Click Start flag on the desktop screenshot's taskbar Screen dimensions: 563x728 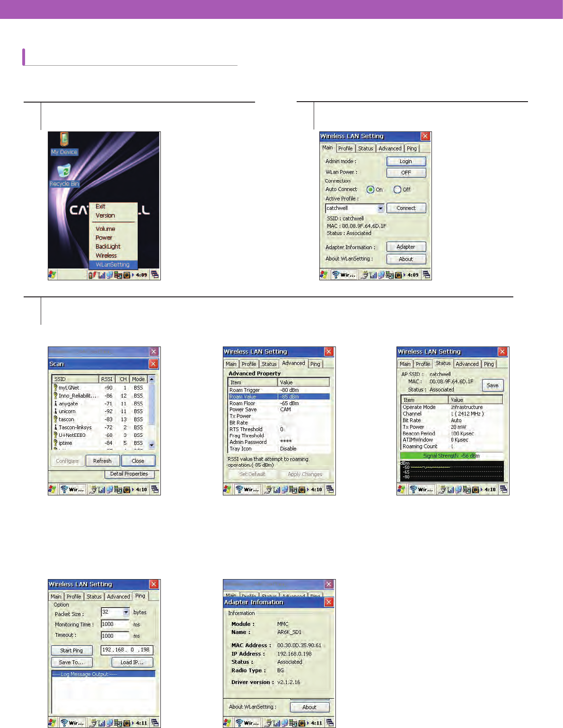(x=53, y=275)
